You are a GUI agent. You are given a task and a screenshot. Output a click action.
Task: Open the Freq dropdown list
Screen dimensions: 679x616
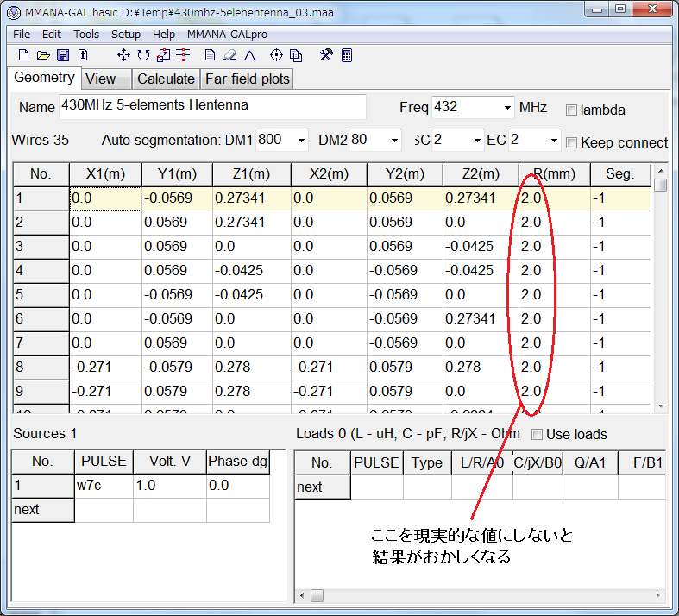tap(506, 107)
